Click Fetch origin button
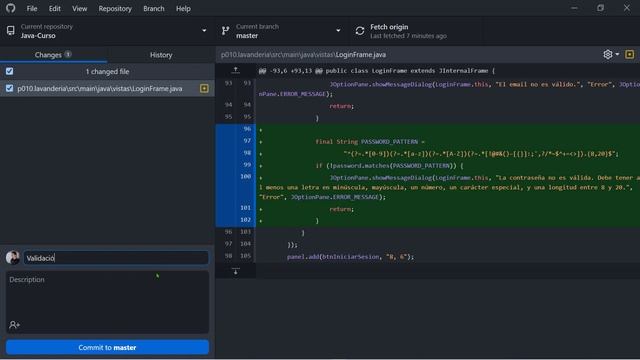The width and height of the screenshot is (640, 360). [x=415, y=31]
